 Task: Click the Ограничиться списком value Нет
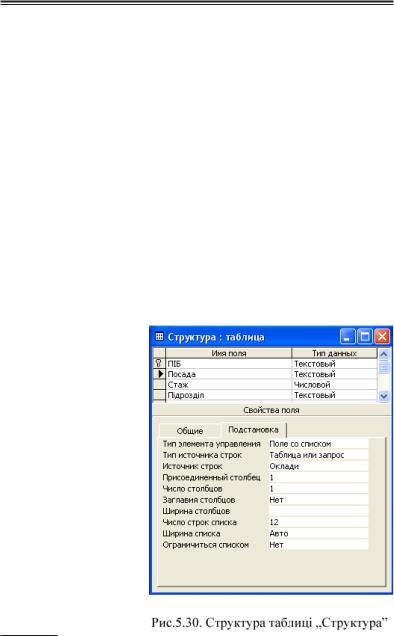pyautogui.click(x=319, y=545)
